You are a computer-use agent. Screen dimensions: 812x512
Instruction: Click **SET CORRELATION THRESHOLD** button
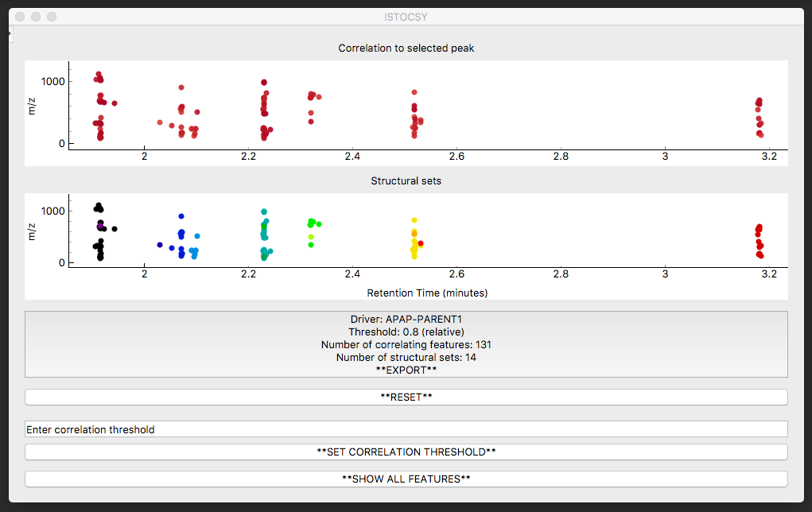tap(406, 452)
